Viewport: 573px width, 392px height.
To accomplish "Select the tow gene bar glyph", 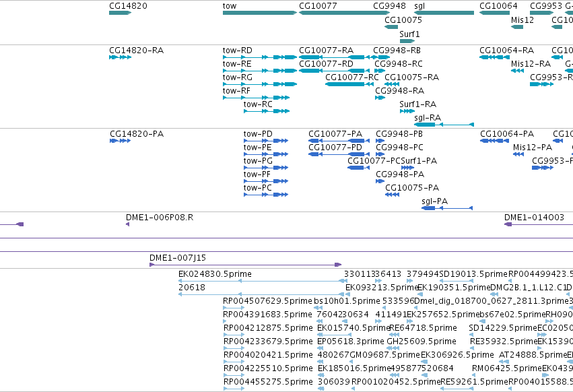I will [259, 13].
